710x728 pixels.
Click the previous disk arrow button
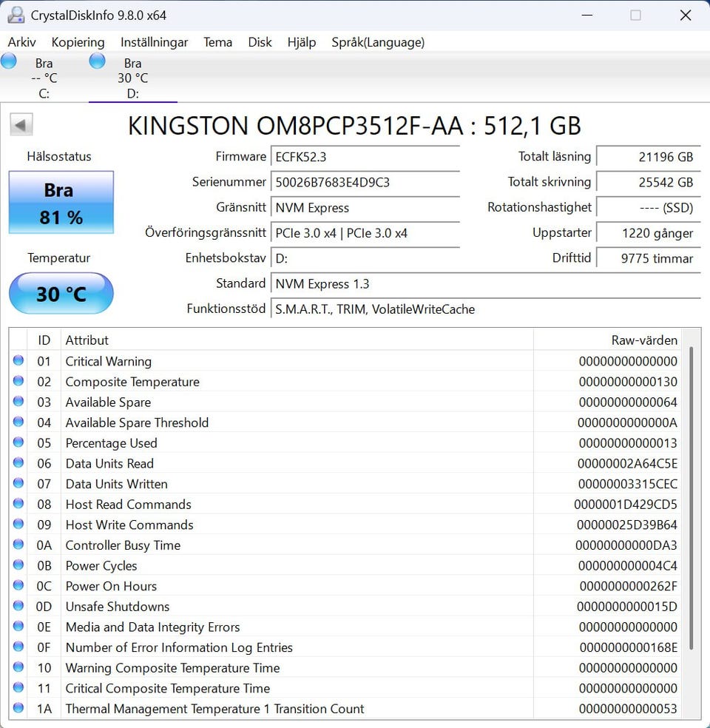click(21, 125)
